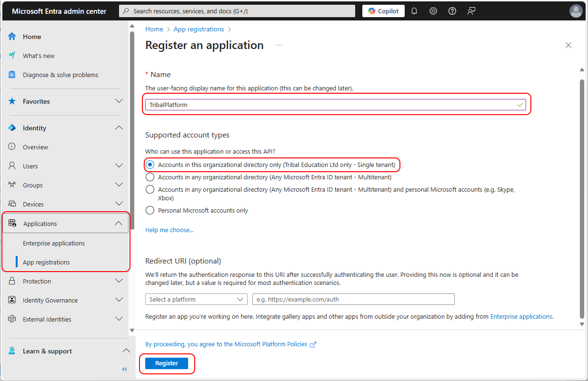Open the Select a platform dropdown
588x381 pixels.
click(196, 299)
